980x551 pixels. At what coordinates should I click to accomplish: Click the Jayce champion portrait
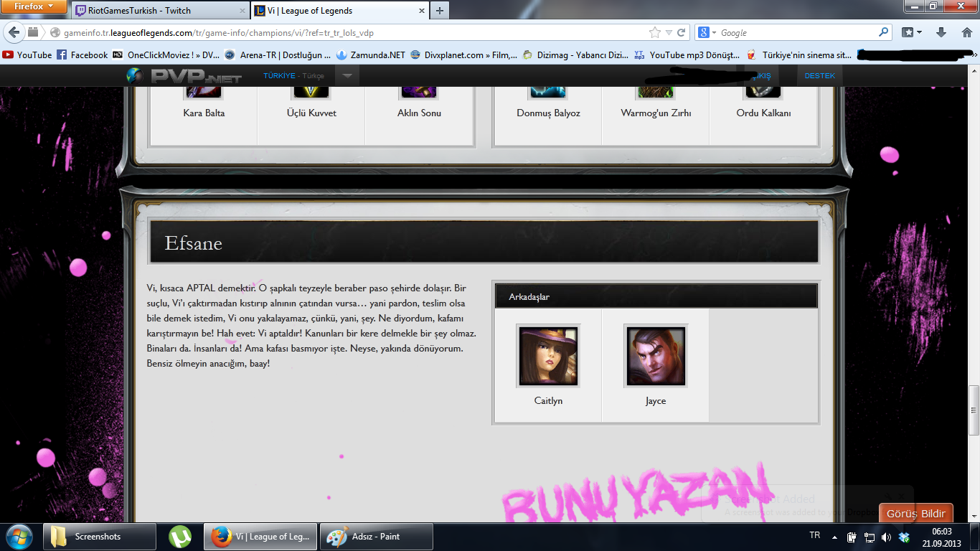tap(656, 356)
